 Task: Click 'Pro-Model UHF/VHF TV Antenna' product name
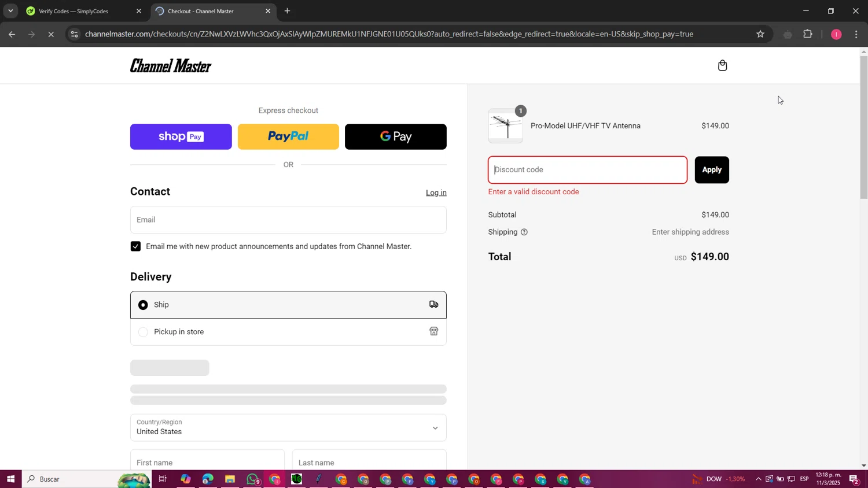[x=586, y=126]
